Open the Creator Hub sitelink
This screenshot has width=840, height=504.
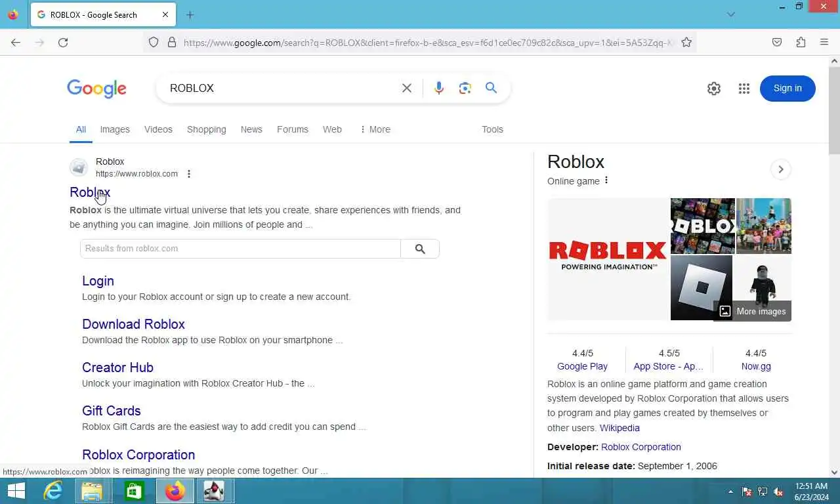click(x=117, y=367)
